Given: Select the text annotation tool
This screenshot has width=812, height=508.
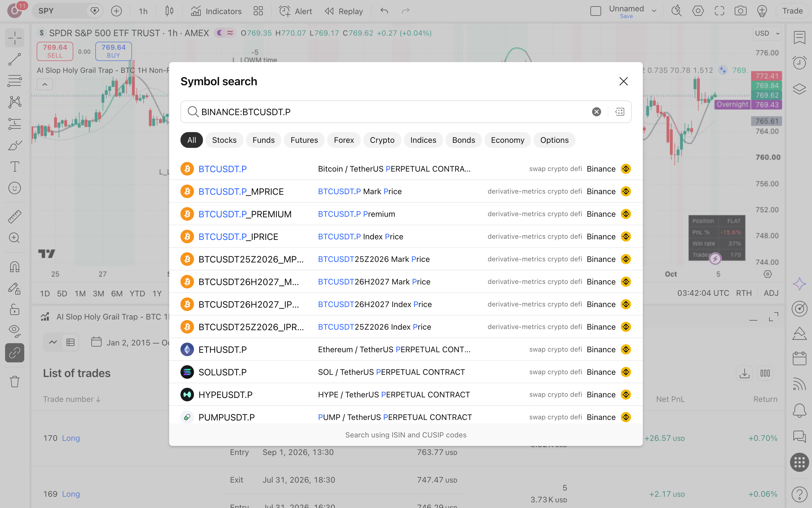Looking at the screenshot, I should click(14, 166).
